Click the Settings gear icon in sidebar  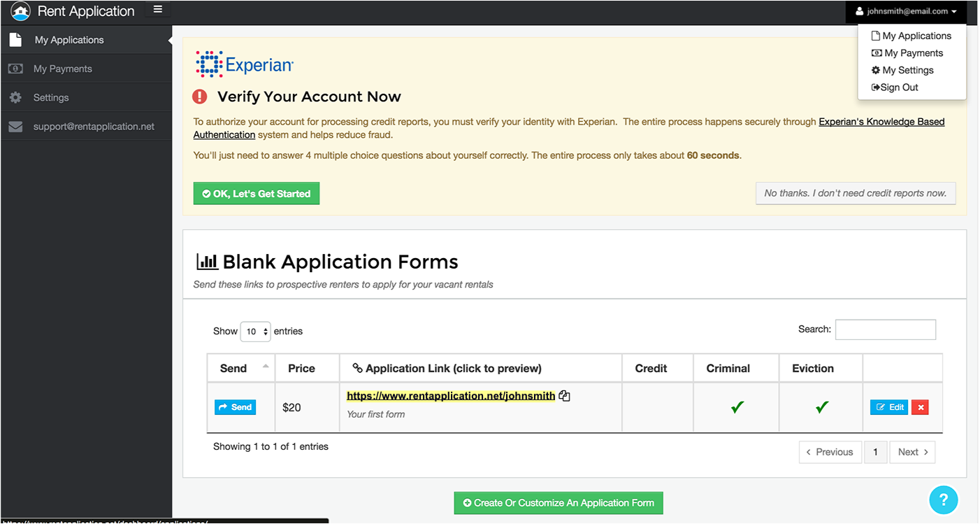[15, 98]
